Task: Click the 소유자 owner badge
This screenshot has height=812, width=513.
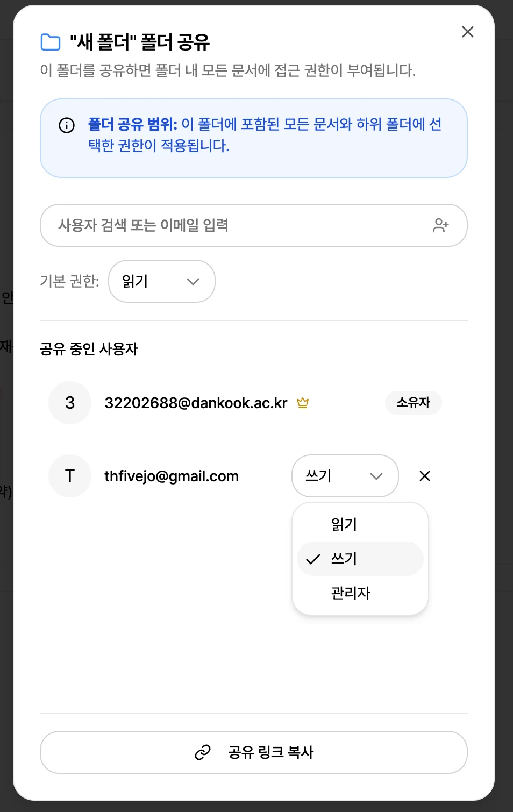Action: (x=413, y=403)
